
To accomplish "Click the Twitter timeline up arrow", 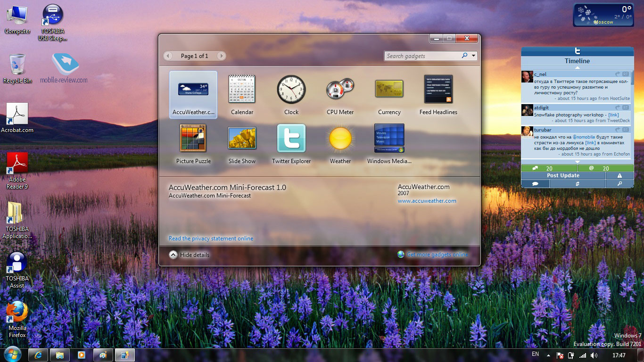I will (x=577, y=67).
